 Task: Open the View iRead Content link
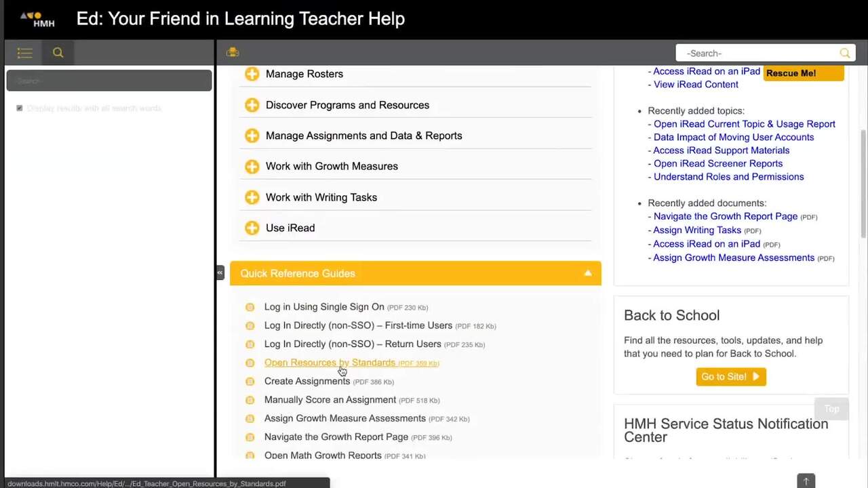coord(696,85)
